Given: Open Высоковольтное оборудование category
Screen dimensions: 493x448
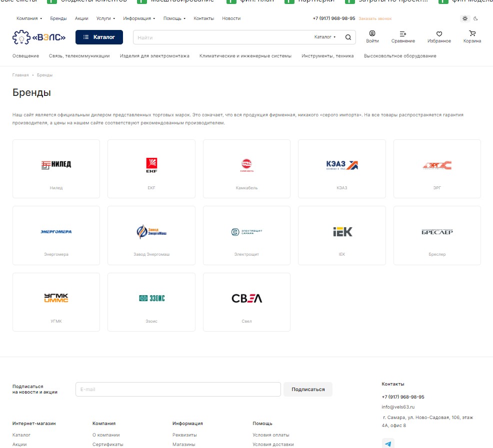Looking at the screenshot, I should [400, 56].
